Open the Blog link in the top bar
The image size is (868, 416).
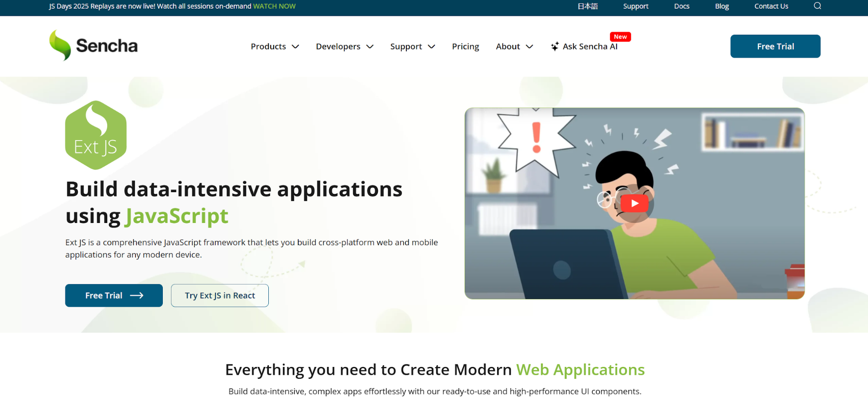(722, 6)
